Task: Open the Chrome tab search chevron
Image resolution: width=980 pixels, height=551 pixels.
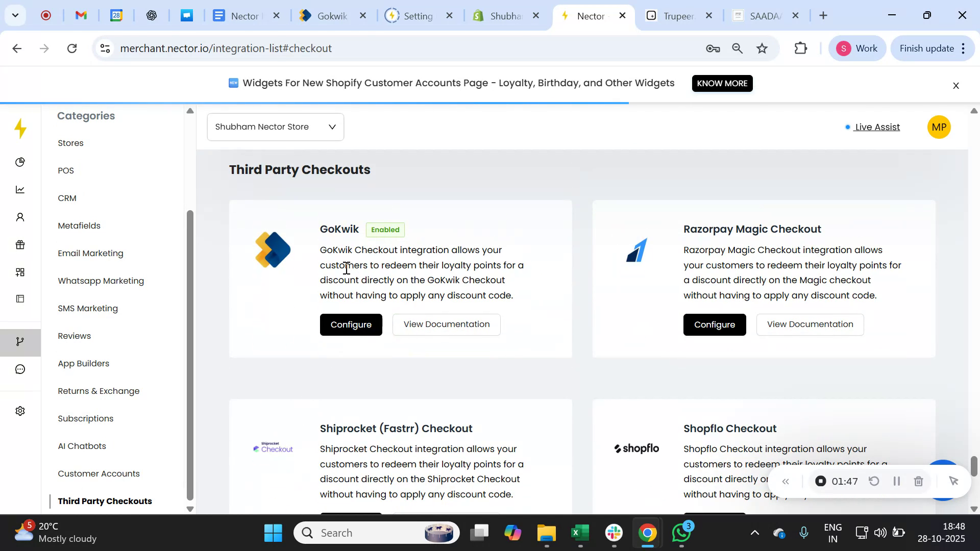Action: pyautogui.click(x=15, y=15)
